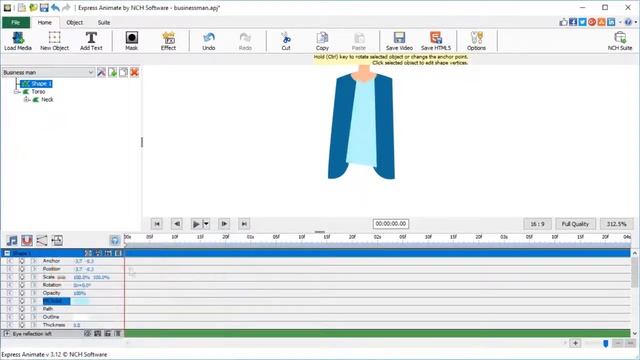Viewport: 640px width, 360px height.
Task: Click the keyframe frame icon beside the graph icon
Action: coord(57,240)
